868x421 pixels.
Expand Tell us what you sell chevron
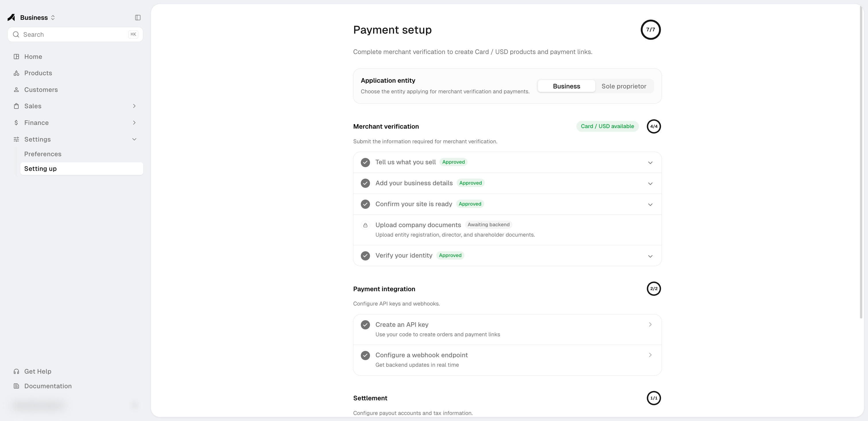tap(650, 163)
